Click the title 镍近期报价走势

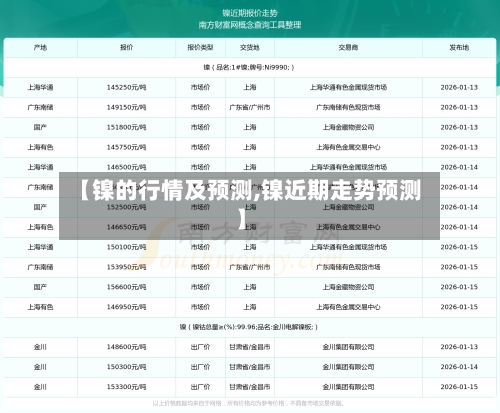[250, 13]
